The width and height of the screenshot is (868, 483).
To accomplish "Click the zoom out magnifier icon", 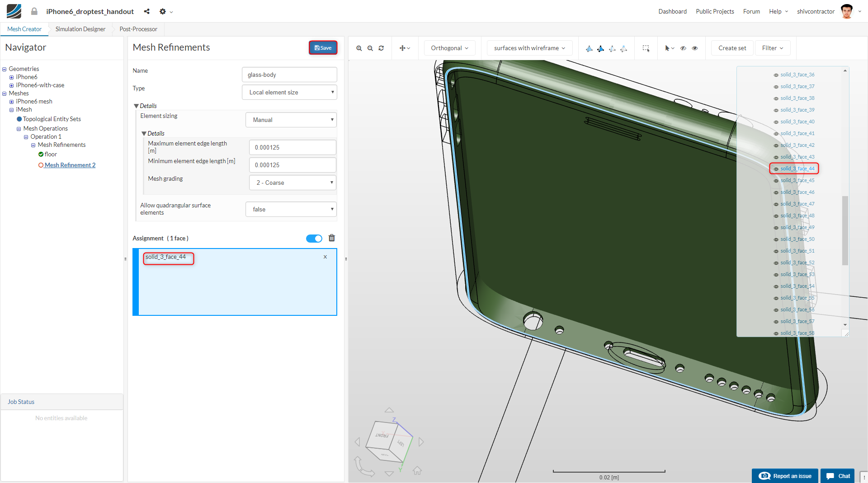I will pos(370,48).
